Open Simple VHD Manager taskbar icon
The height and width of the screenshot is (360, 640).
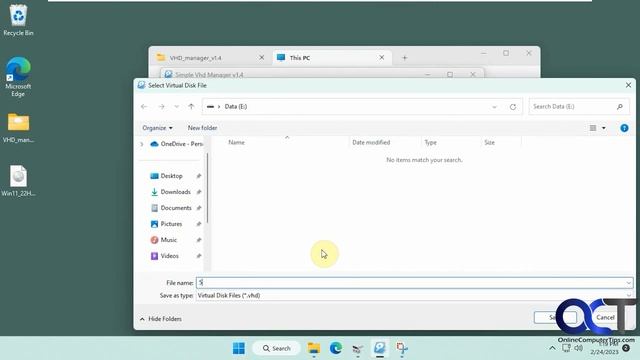click(x=380, y=348)
